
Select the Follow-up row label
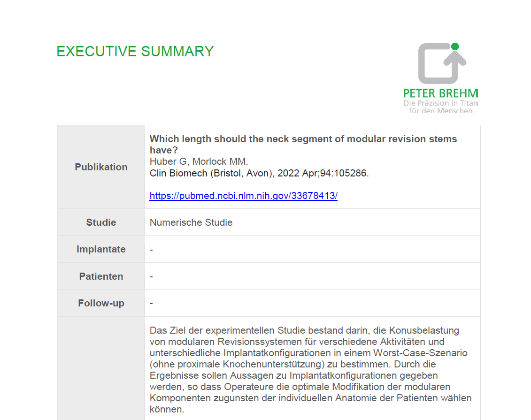point(101,303)
